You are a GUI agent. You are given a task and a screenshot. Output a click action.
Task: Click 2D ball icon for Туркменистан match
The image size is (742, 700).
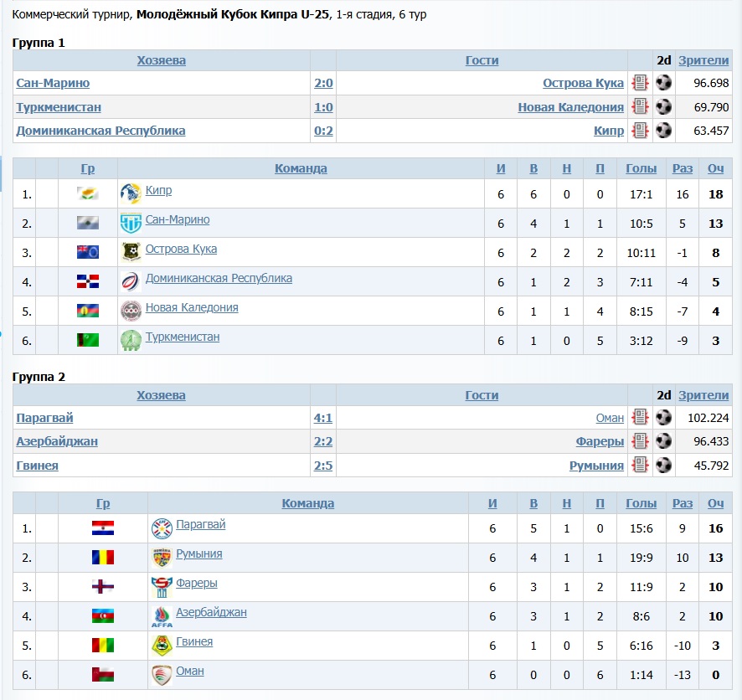(664, 107)
